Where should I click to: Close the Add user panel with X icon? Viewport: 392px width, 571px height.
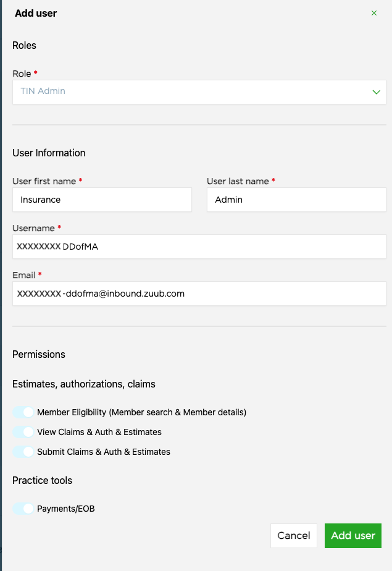(373, 13)
